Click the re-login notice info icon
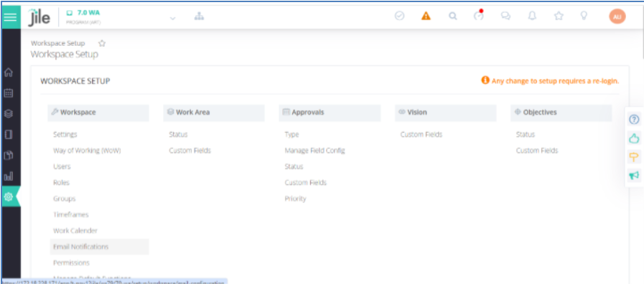644x284 pixels. (485, 80)
